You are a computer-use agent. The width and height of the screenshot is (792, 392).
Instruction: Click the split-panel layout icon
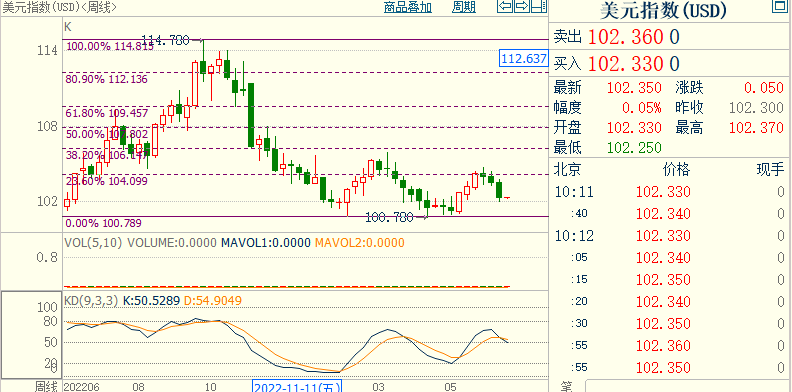539,6
